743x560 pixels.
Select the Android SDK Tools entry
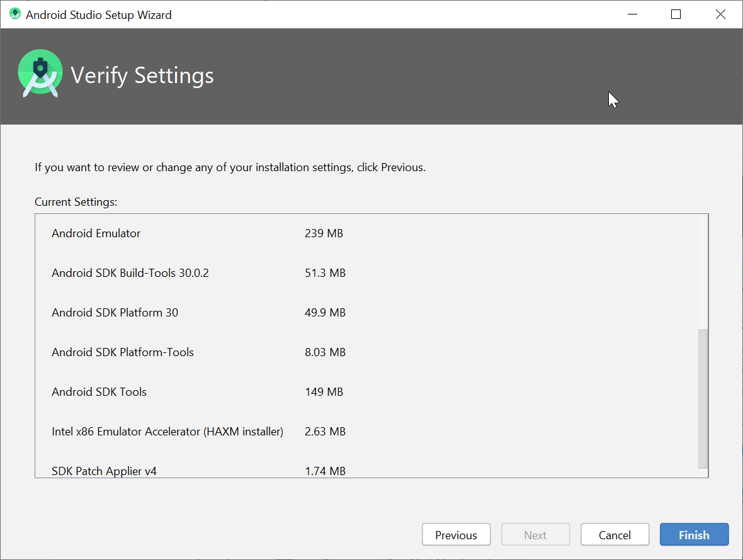pyautogui.click(x=99, y=391)
